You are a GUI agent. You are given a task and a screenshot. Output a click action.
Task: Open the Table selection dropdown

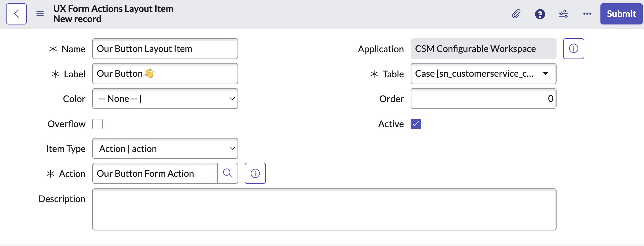[483, 74]
